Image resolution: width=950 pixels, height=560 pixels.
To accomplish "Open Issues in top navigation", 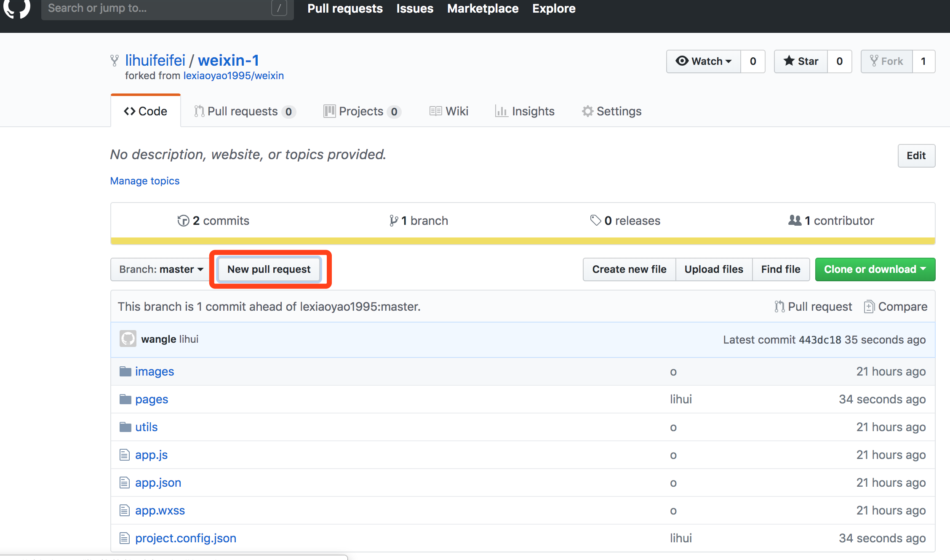I will (415, 8).
